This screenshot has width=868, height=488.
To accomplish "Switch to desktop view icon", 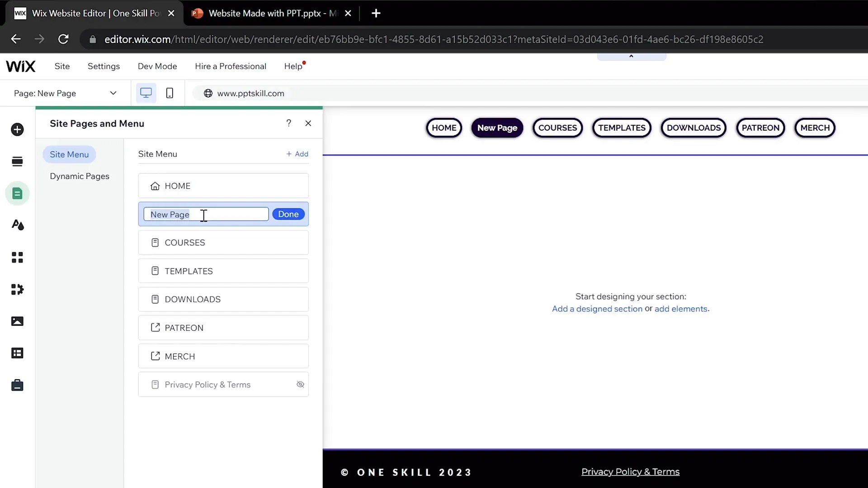I will click(146, 93).
